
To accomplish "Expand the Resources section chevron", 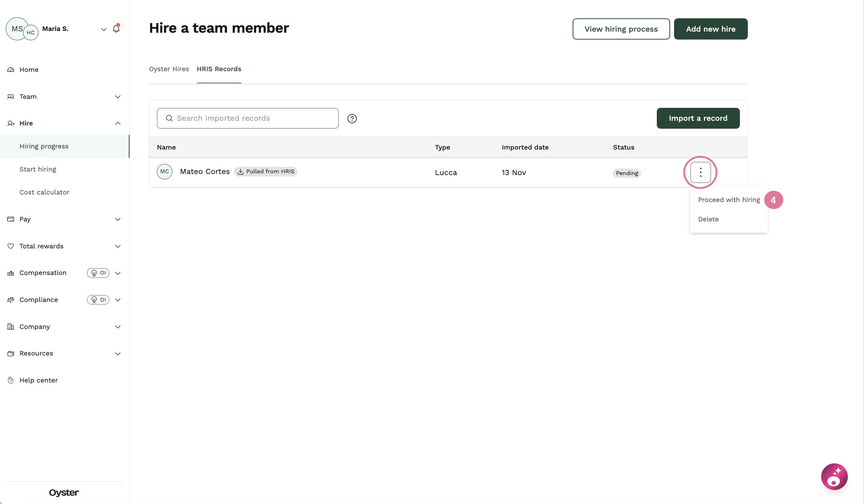I will point(118,354).
